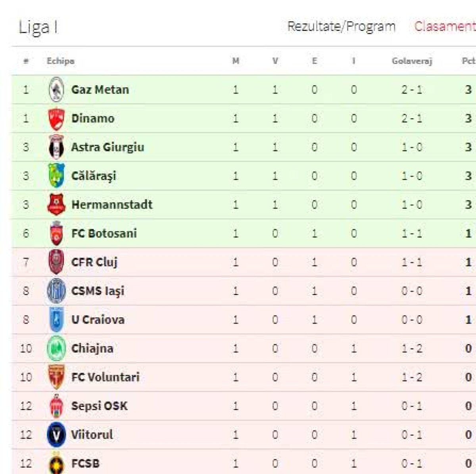
Task: Click the Chiajna green team badge
Action: pos(56,348)
